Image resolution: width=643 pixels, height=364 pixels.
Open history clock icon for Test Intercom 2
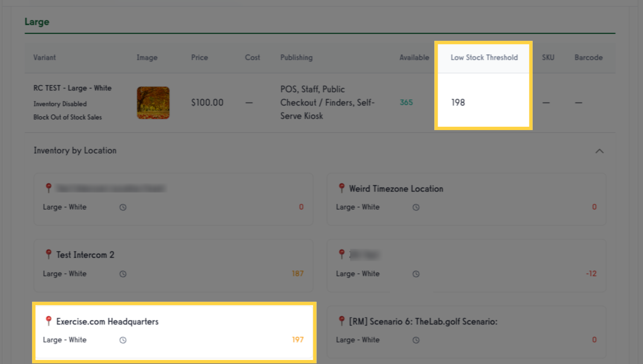pyautogui.click(x=123, y=274)
